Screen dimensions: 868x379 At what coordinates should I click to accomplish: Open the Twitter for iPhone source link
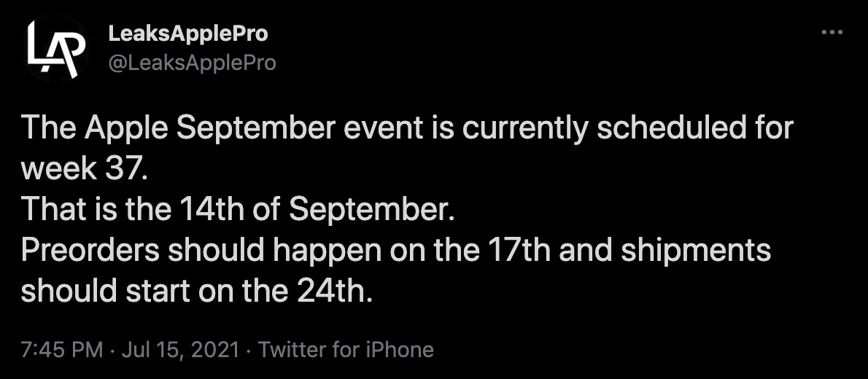pos(346,350)
